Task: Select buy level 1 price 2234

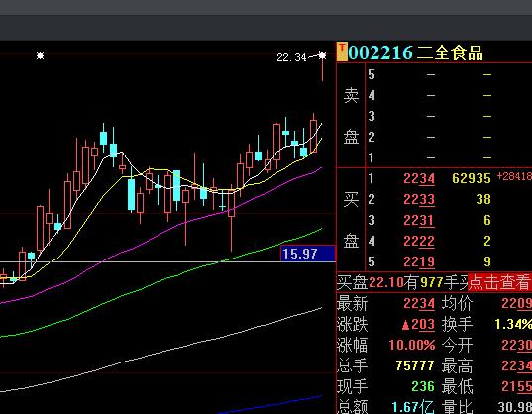Action: [x=419, y=178]
